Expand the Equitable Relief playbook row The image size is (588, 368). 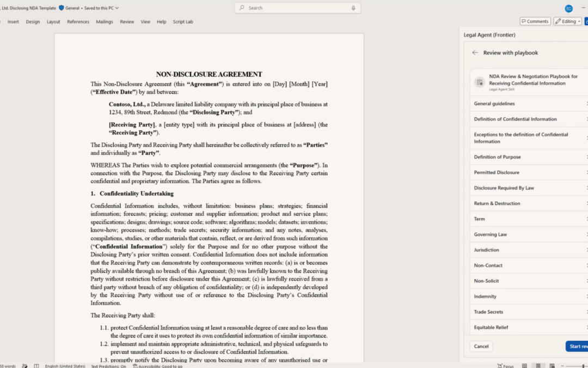(x=529, y=327)
